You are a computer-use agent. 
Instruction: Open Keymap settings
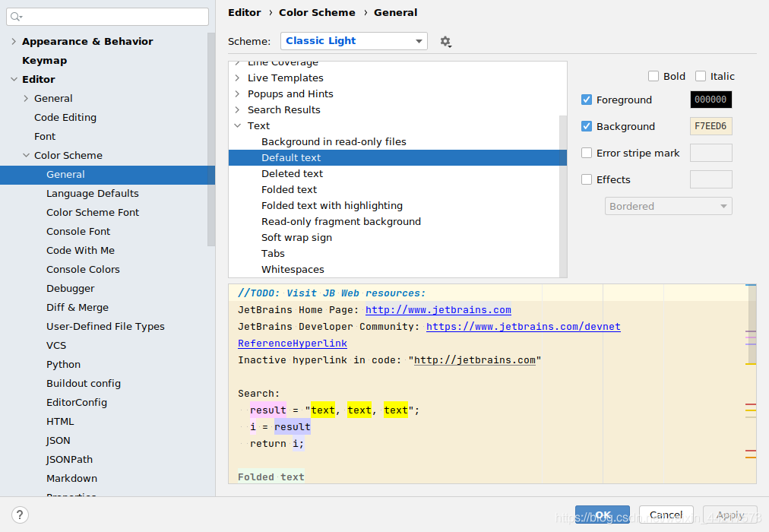pos(45,60)
